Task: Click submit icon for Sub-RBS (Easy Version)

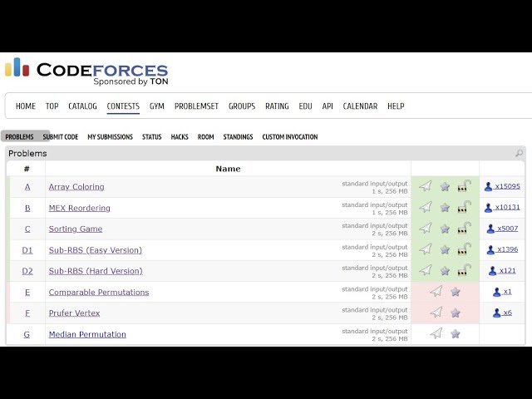Action: [426, 249]
